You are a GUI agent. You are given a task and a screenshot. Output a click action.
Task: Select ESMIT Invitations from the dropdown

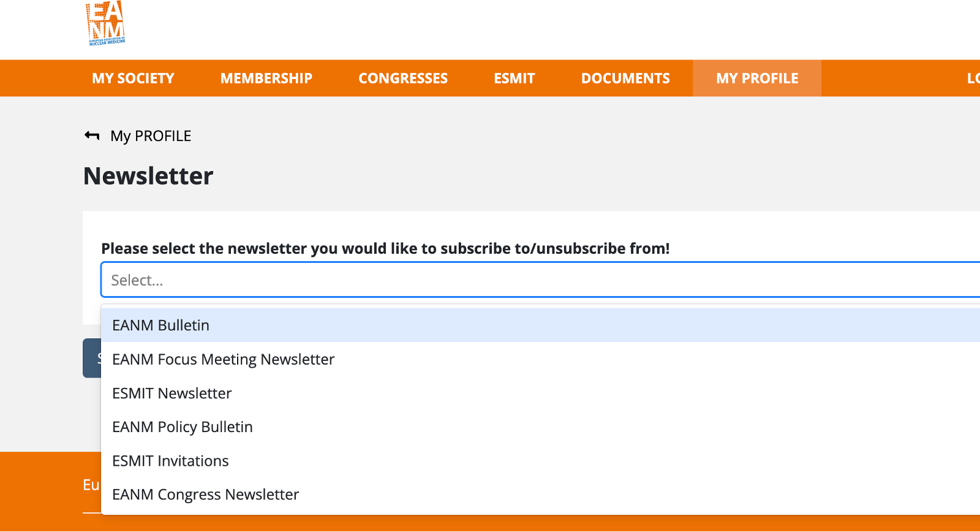[x=170, y=461]
